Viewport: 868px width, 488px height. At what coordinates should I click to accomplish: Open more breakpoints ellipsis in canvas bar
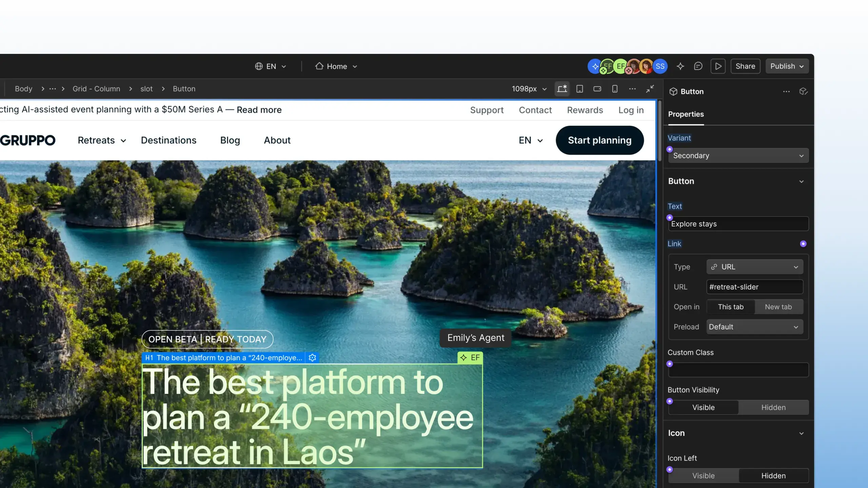pos(632,89)
